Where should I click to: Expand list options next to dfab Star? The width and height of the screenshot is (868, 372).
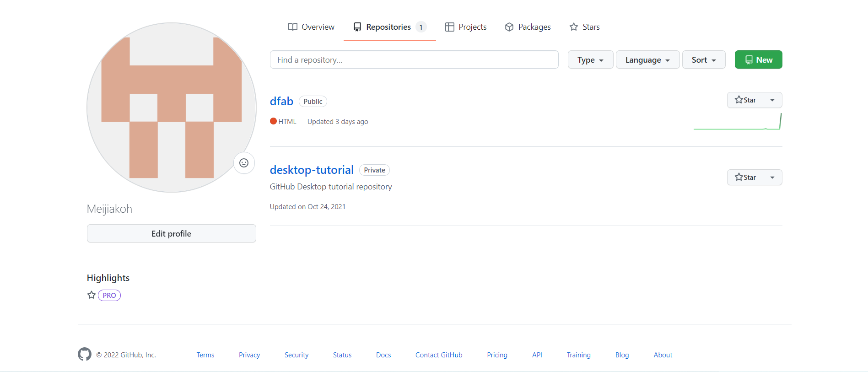[772, 100]
